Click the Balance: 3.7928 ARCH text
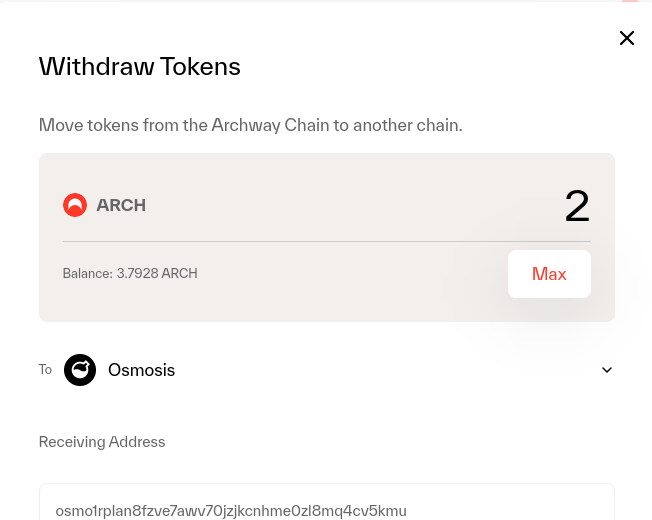This screenshot has width=652, height=520. (130, 273)
